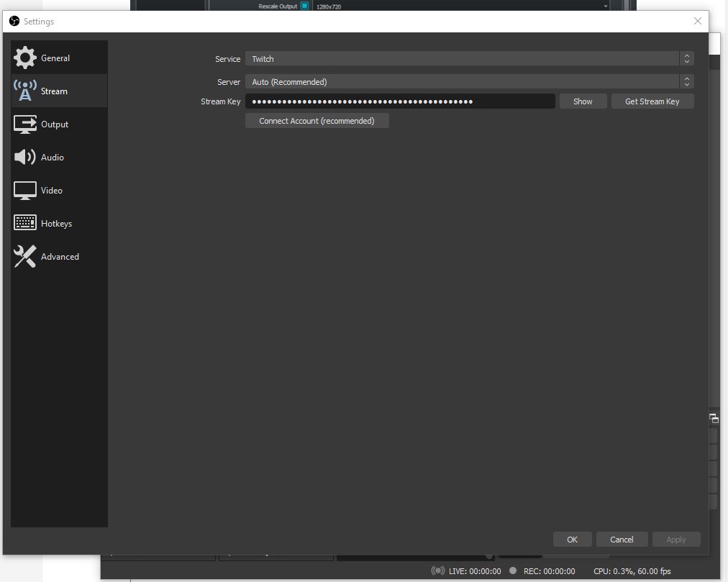Open the Server dropdown Auto (Recommended)
Screen dimensions: 728x582
click(x=470, y=82)
